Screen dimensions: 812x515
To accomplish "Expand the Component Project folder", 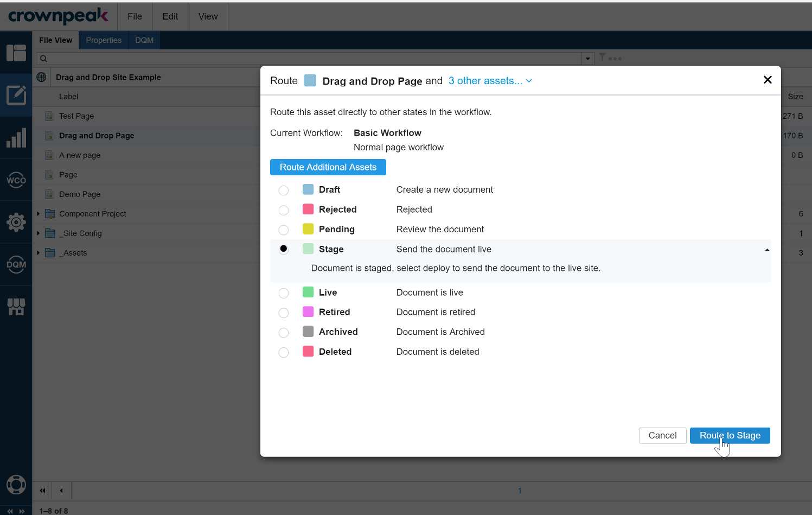I will [x=39, y=214].
